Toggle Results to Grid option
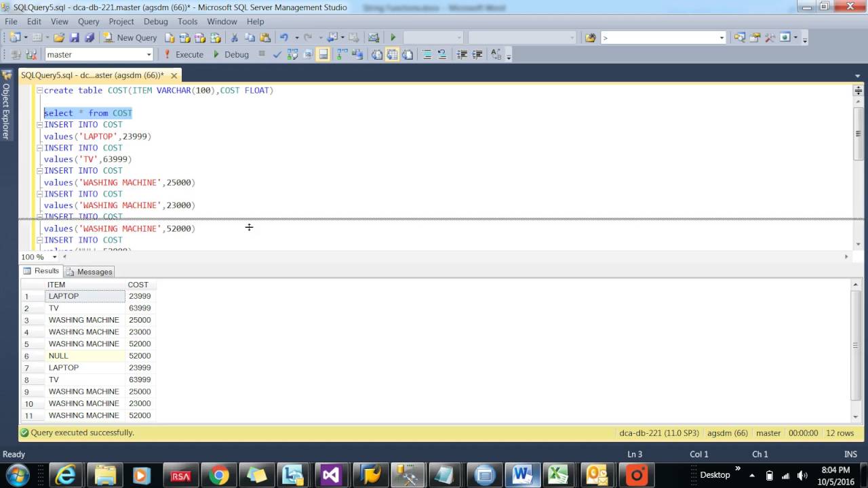 [392, 54]
